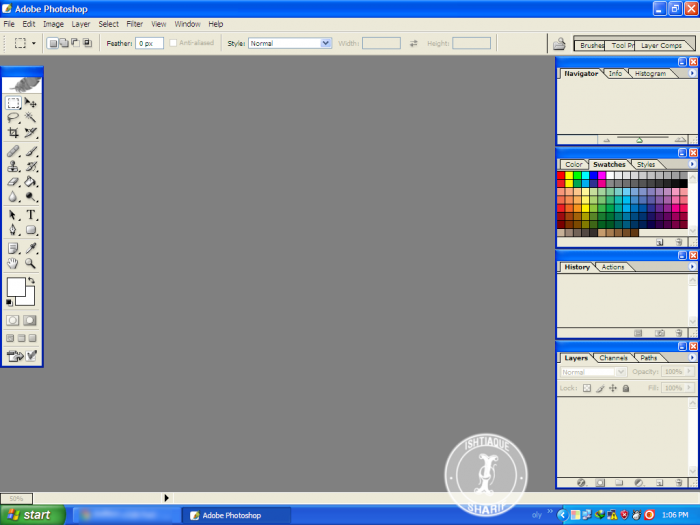Switch to the Channels tab
Screen dimensions: 700x525
coord(613,358)
